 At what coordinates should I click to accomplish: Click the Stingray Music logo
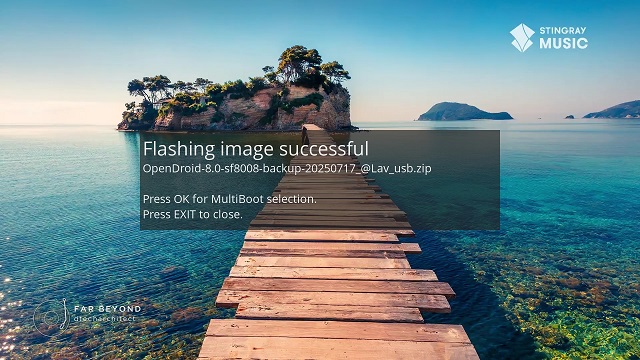(x=549, y=38)
